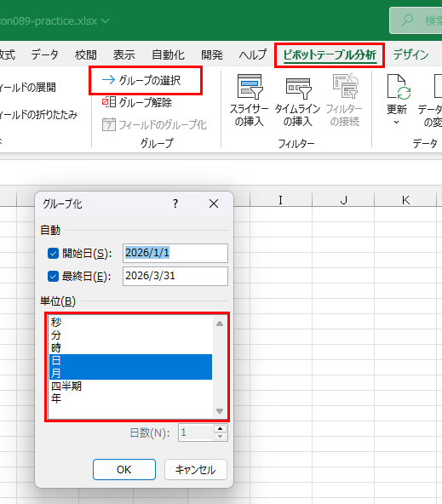
Task: Click the 最終日 date field
Action: pos(175,276)
